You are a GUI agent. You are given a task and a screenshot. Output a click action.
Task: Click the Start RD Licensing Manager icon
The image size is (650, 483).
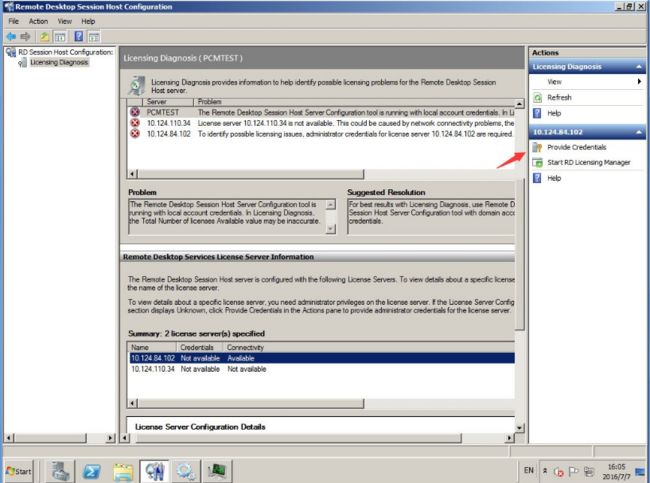tap(537, 163)
